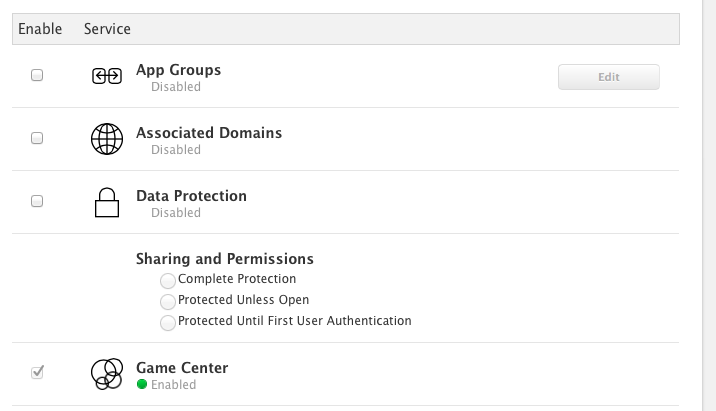
Task: Select the App Groups service title
Action: click(178, 70)
